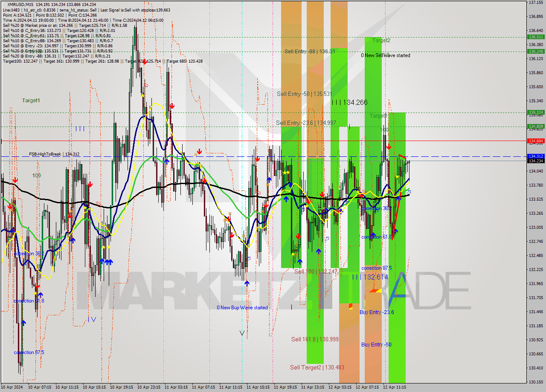
Task: Click the 131.445 price axis value
Action: (536, 312)
